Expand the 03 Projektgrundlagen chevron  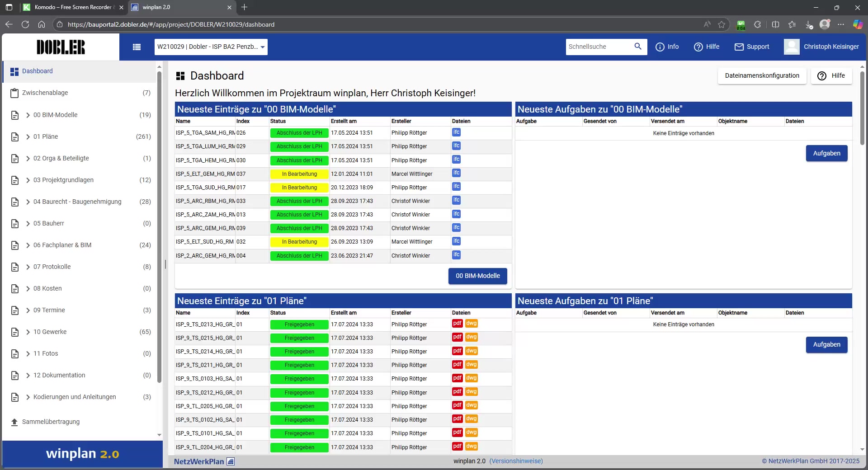pyautogui.click(x=28, y=180)
